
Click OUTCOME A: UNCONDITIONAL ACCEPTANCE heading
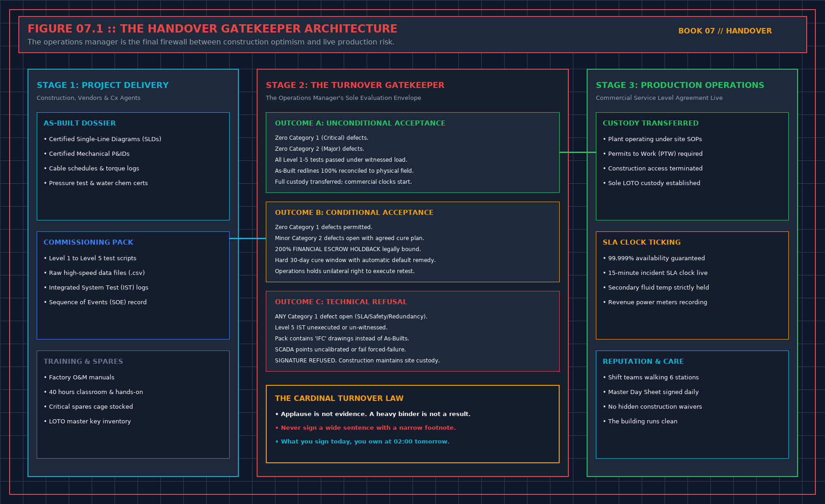pos(360,123)
